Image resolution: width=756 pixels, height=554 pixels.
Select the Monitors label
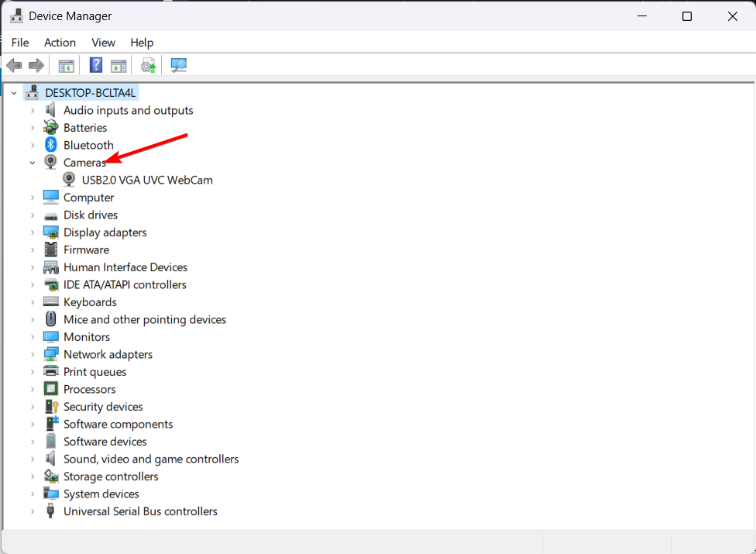click(x=87, y=337)
